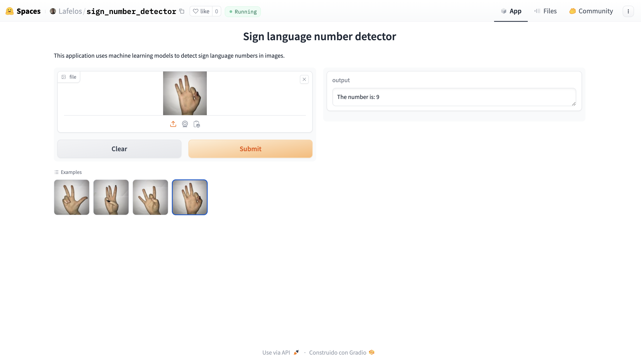Image resolution: width=641 pixels, height=364 pixels.
Task: Click the output text box
Action: tap(454, 97)
